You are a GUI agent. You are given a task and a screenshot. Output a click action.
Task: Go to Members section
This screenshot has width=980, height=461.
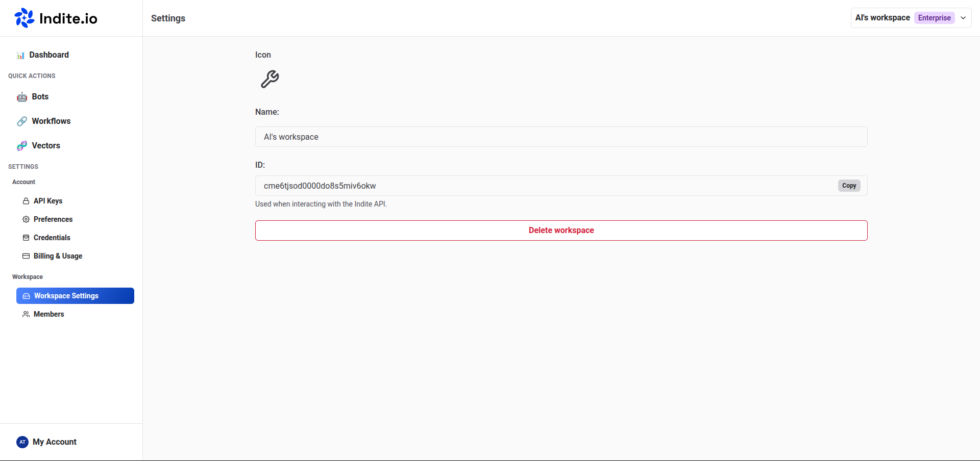(48, 314)
